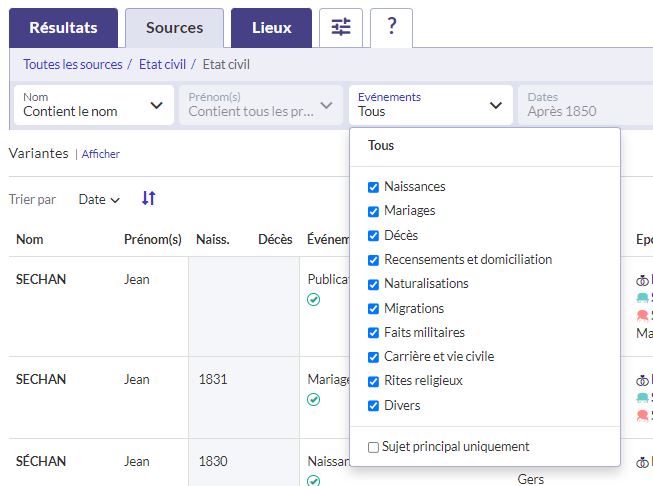This screenshot has height=486, width=653.
Task: Enable Sujet principal uniquement
Action: coord(374,447)
